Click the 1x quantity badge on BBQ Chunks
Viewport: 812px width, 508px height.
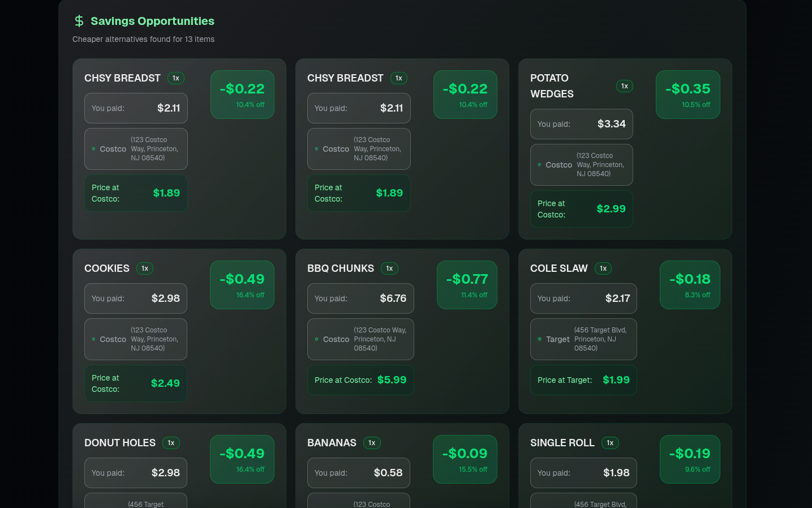point(389,268)
